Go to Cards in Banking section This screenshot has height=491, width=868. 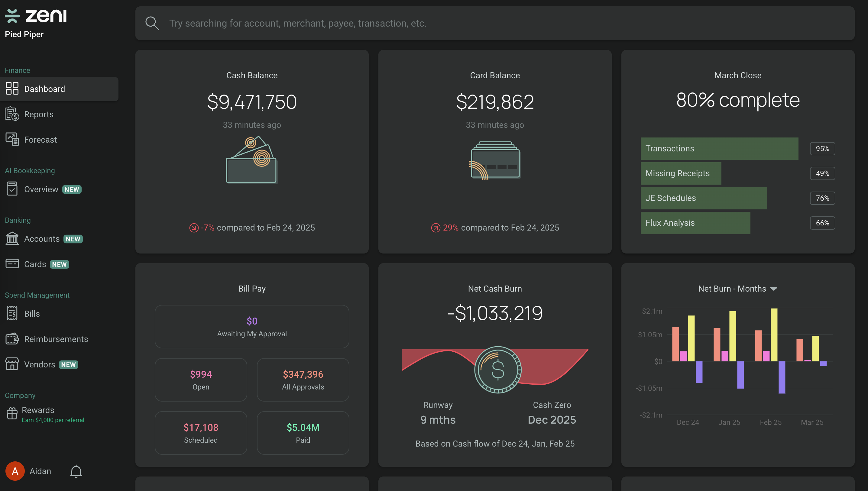(x=35, y=264)
